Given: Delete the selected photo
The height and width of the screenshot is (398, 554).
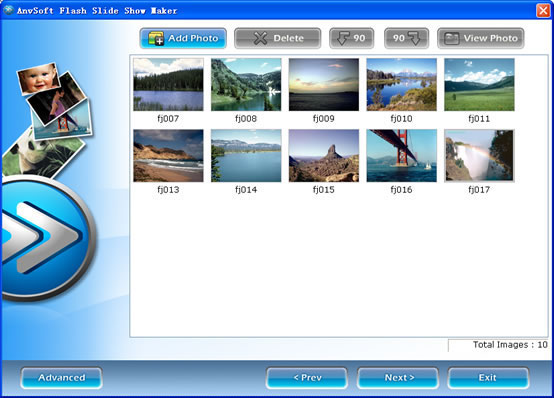Looking at the screenshot, I should pos(278,38).
